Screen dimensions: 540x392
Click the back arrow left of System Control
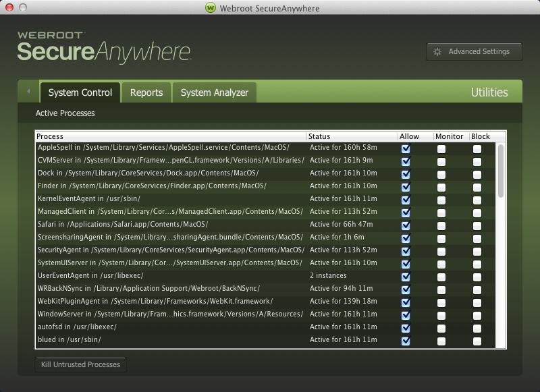[x=28, y=91]
